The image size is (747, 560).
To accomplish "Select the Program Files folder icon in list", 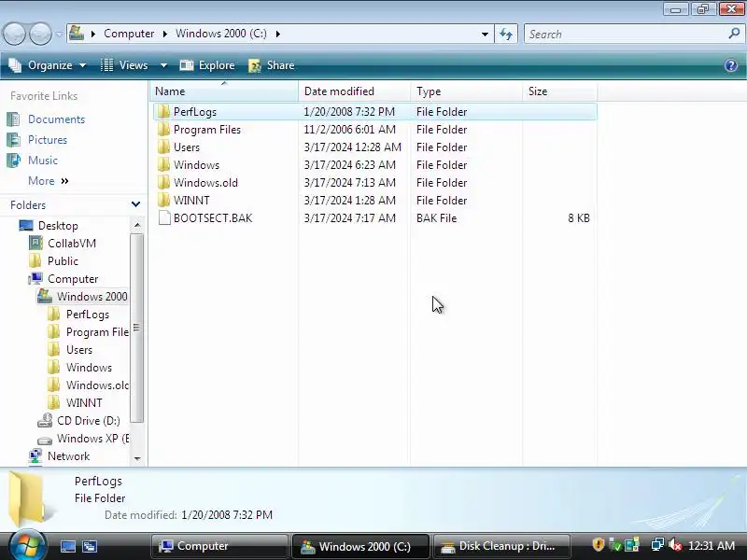I will (x=163, y=130).
